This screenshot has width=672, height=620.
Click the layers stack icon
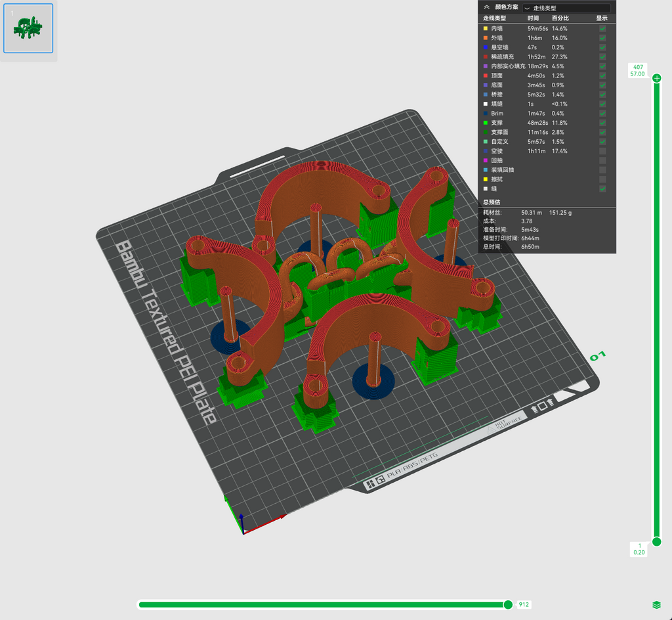(x=656, y=605)
